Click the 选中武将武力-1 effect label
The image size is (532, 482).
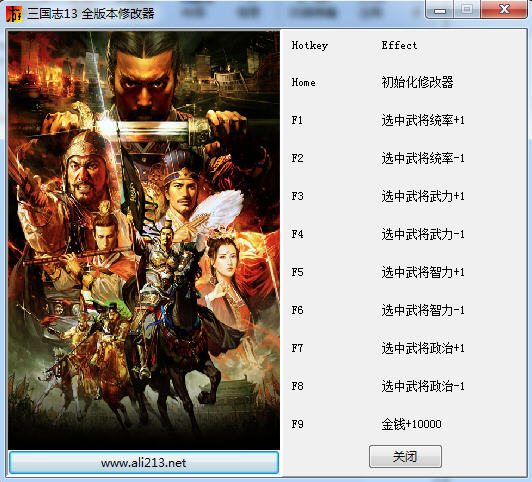(423, 234)
